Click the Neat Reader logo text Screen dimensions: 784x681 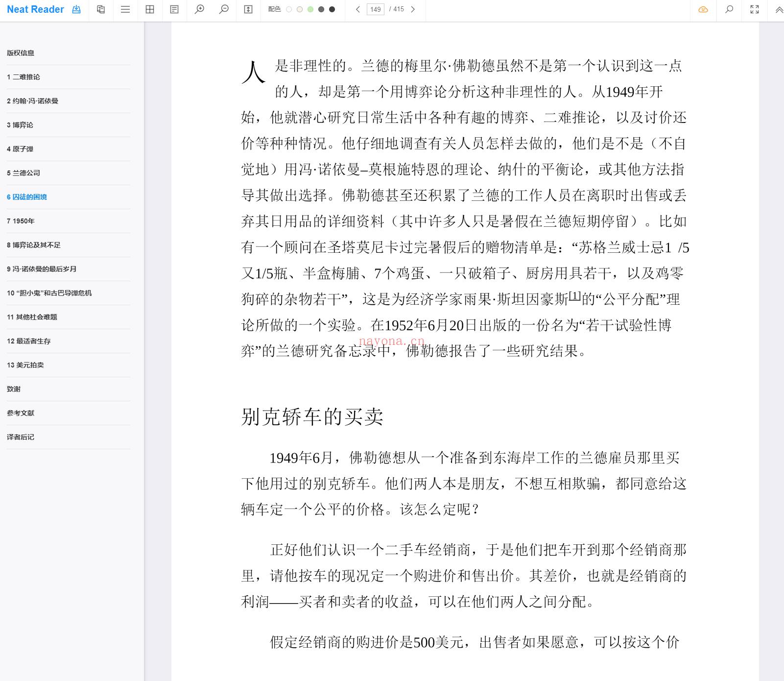point(35,9)
